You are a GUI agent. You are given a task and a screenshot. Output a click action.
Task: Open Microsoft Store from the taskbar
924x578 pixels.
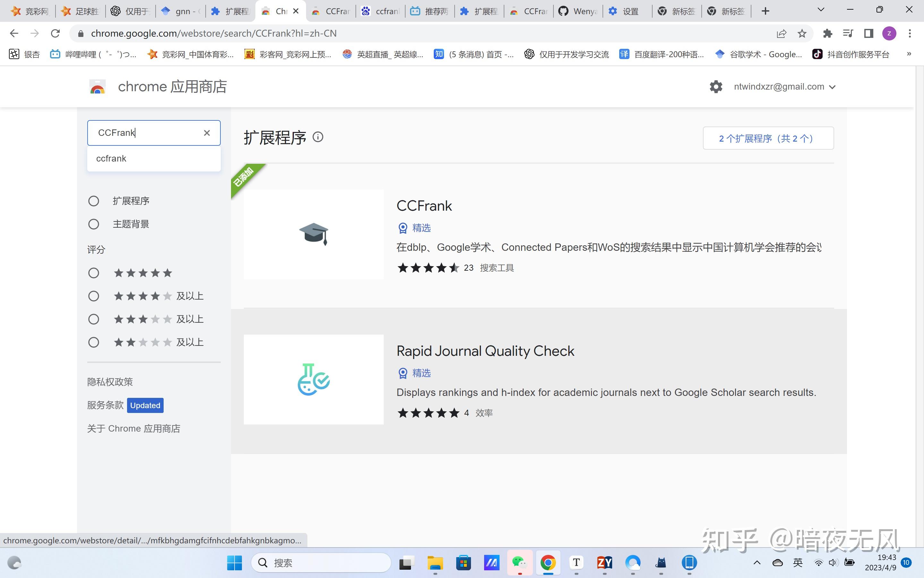(463, 563)
